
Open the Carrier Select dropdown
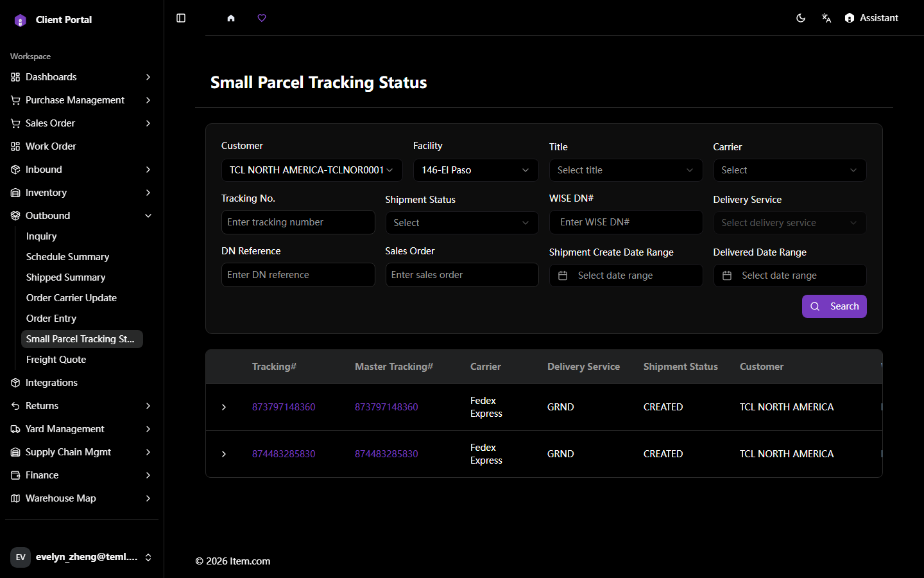tap(790, 170)
